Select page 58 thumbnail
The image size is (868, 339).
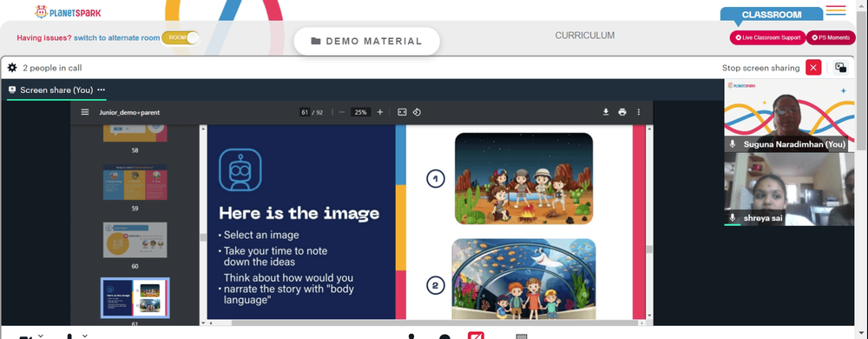click(135, 133)
